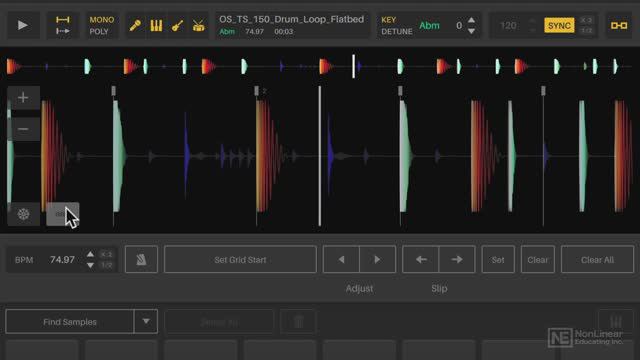Click the Find Samples button
This screenshot has height=360, width=640.
point(70,322)
